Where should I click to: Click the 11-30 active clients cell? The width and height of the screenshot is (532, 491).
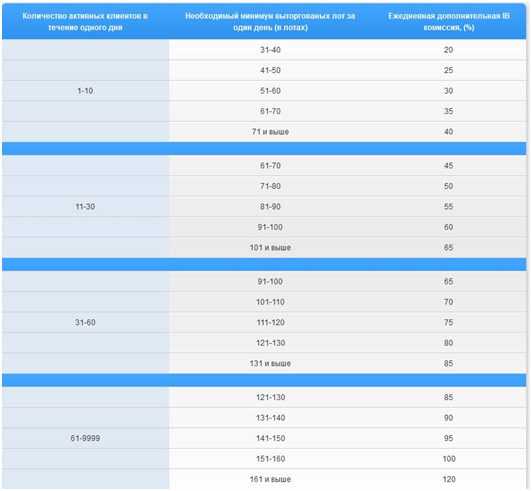pos(85,206)
